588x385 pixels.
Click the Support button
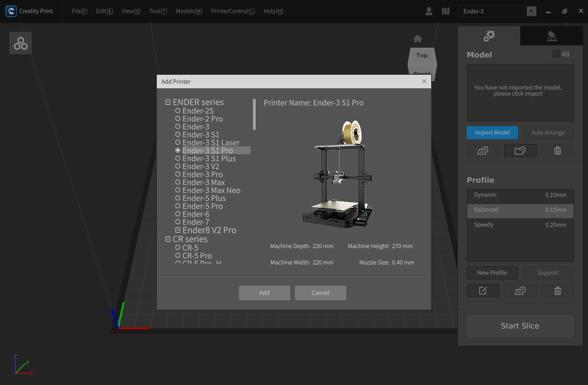pyautogui.click(x=548, y=273)
